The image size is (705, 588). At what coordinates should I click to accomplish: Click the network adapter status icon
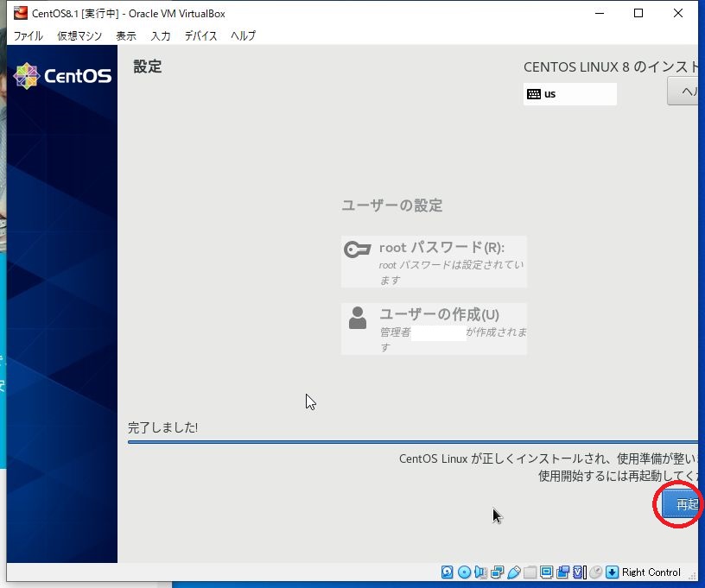[x=498, y=572]
